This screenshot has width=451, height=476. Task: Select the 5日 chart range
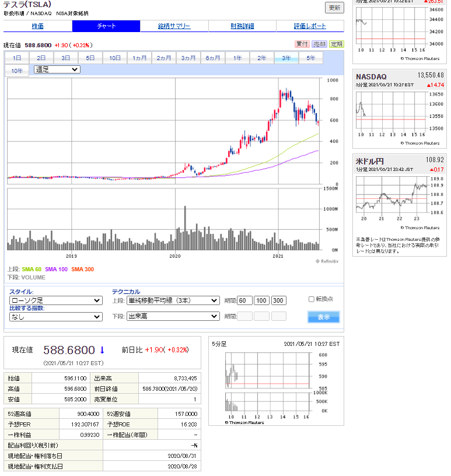tap(90, 58)
